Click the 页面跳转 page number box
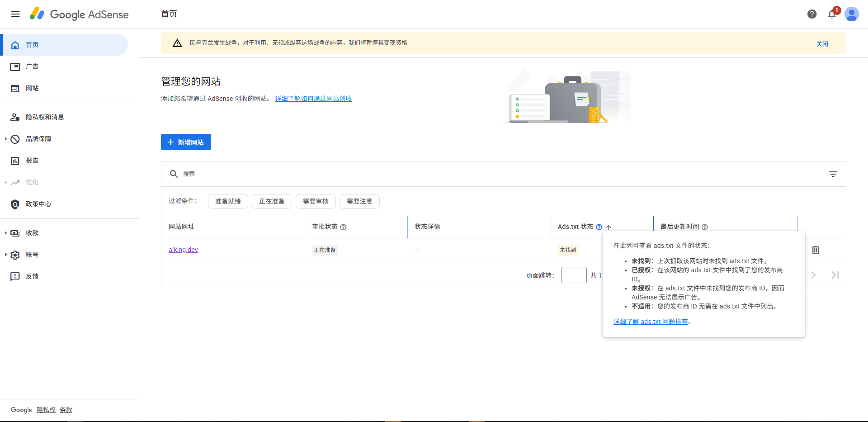 (x=574, y=275)
